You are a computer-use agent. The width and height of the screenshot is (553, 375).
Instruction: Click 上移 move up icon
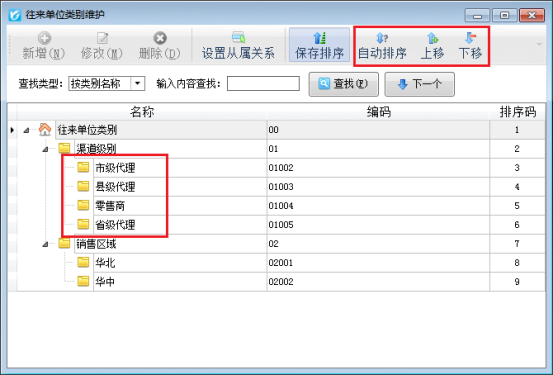432,38
